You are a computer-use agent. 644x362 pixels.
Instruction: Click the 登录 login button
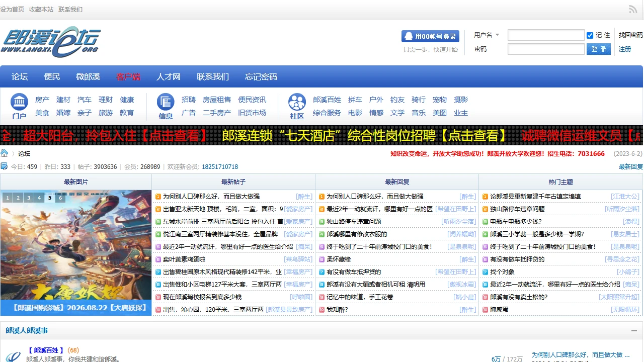click(599, 49)
